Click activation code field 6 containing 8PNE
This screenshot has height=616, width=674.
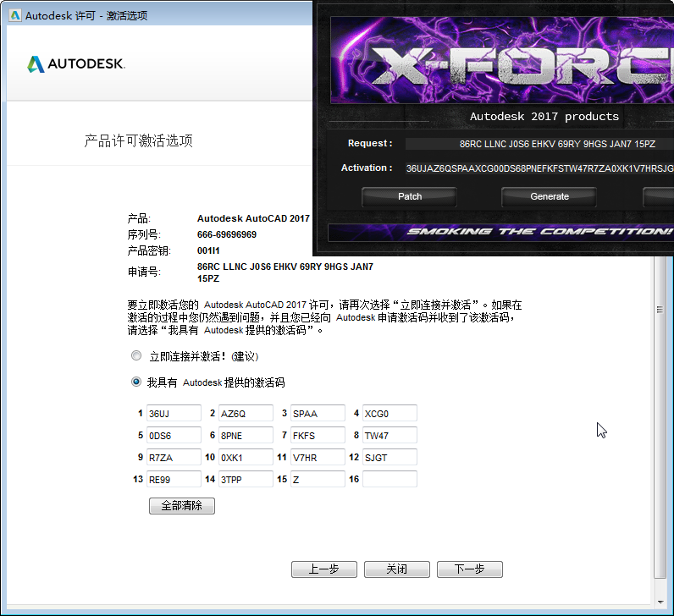[x=246, y=435]
